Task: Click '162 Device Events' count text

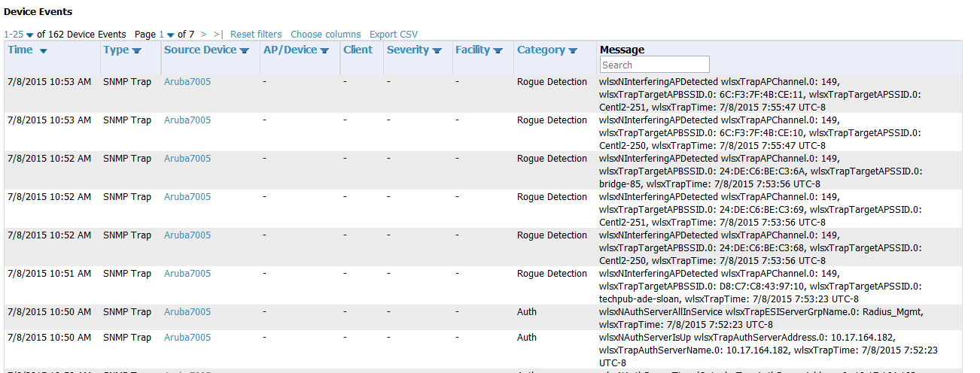Action: coord(87,35)
